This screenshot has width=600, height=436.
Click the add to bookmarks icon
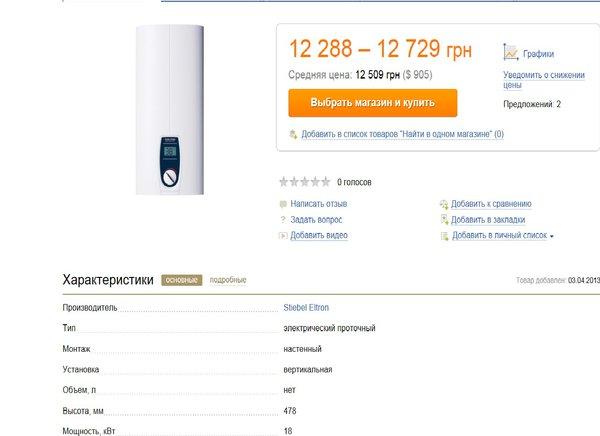[444, 219]
